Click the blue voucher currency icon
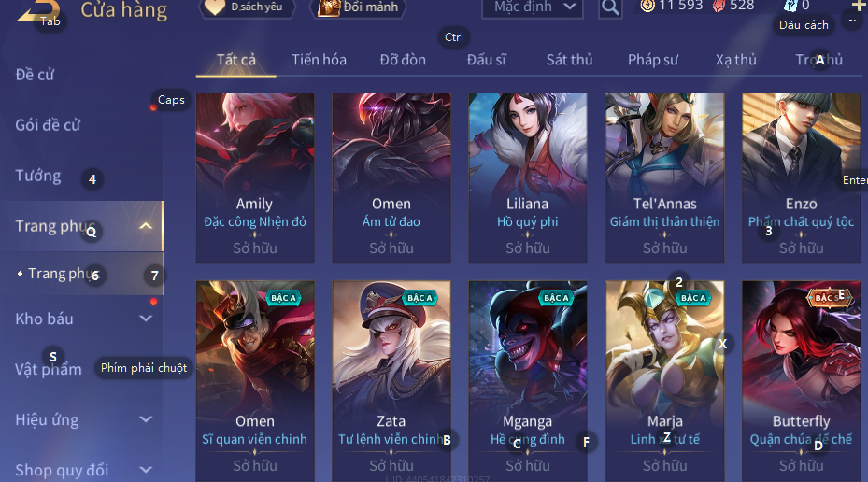The height and width of the screenshot is (482, 868). point(790,6)
